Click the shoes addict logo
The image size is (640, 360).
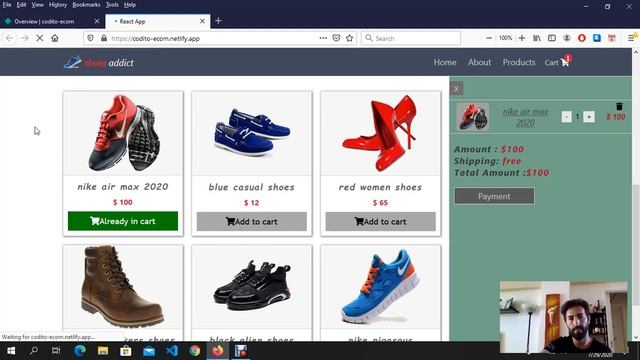pyautogui.click(x=98, y=62)
